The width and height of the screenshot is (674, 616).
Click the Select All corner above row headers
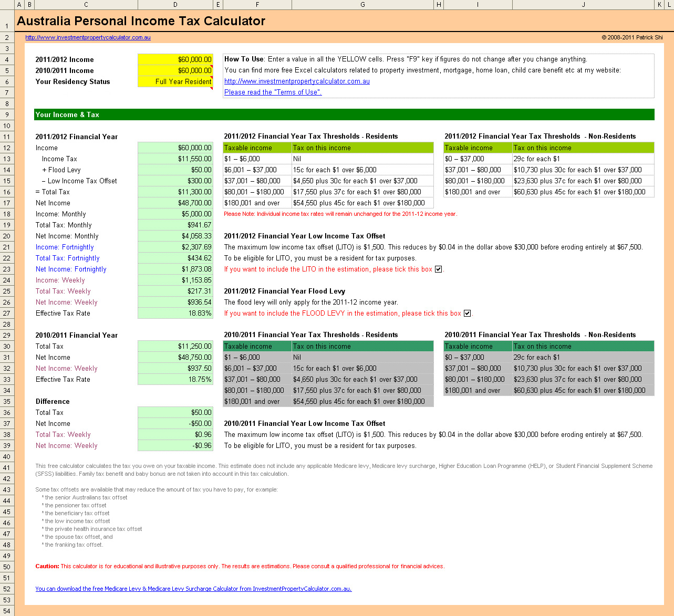6,4
